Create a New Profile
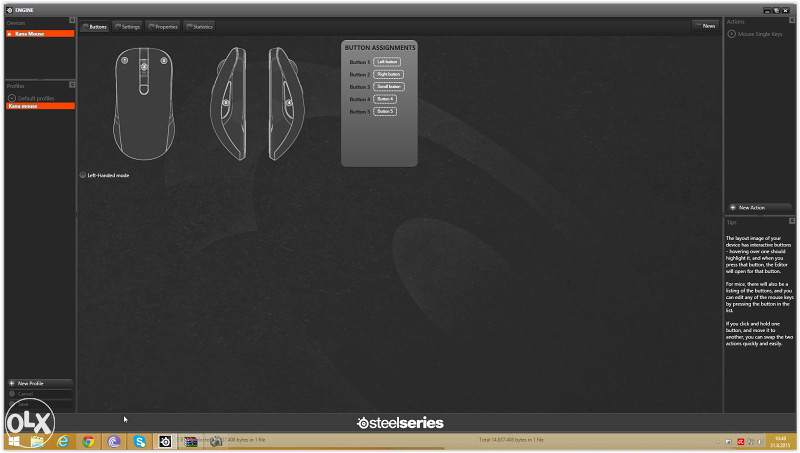Screen dimensions: 800x453 tap(40, 383)
